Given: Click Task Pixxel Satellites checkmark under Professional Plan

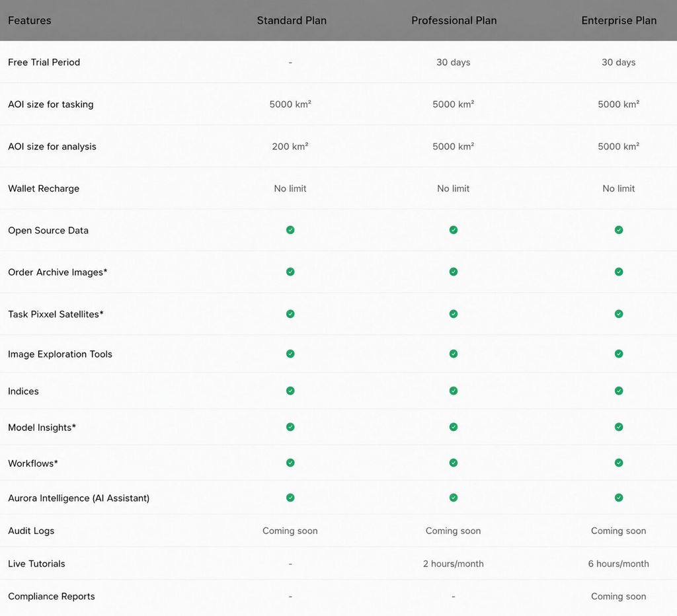Looking at the screenshot, I should 454,314.
